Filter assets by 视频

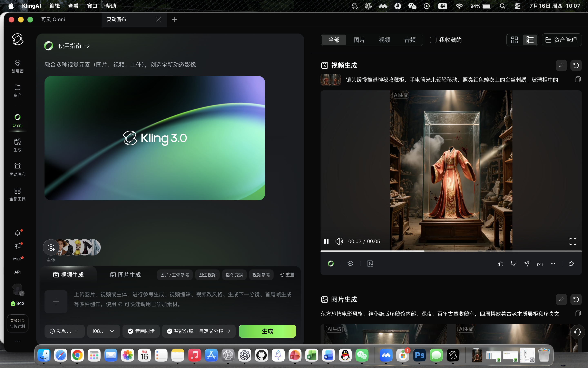[x=384, y=40]
